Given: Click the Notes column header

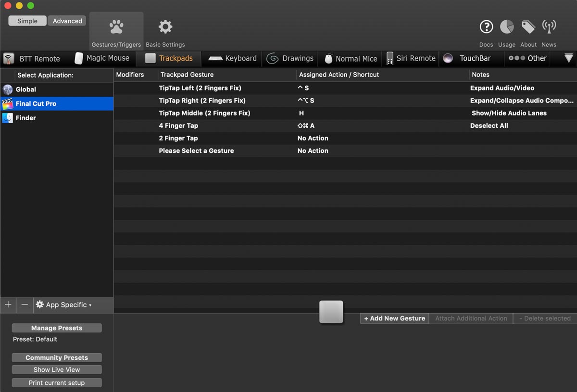Looking at the screenshot, I should (523, 75).
